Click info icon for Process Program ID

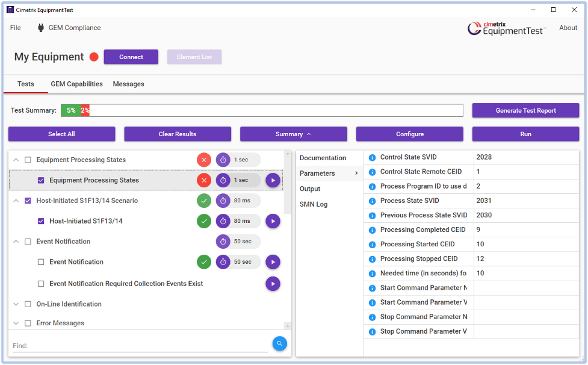pos(373,187)
